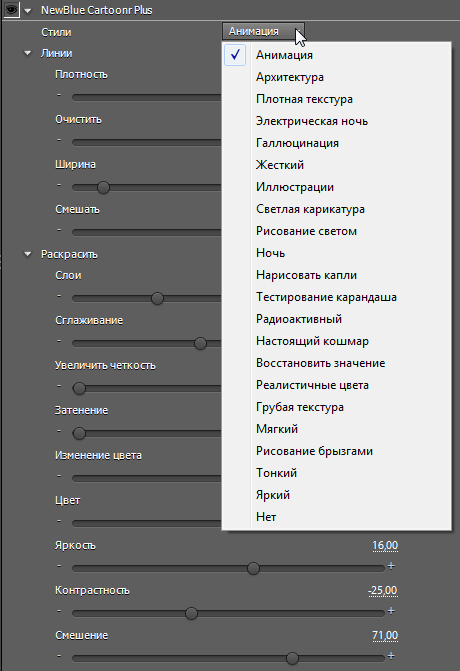The height and width of the screenshot is (671, 460).
Task: Click the Ширина slider handle
Action: click(103, 187)
